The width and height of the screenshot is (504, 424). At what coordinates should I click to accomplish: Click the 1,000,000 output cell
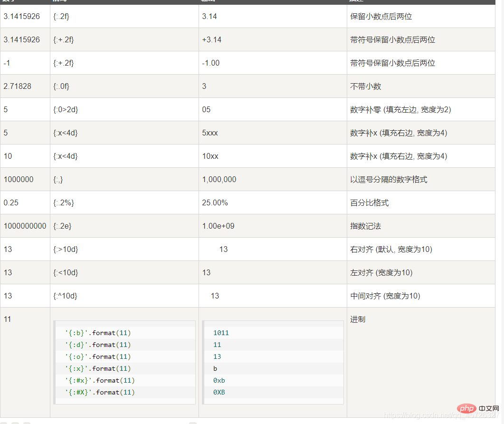click(219, 179)
